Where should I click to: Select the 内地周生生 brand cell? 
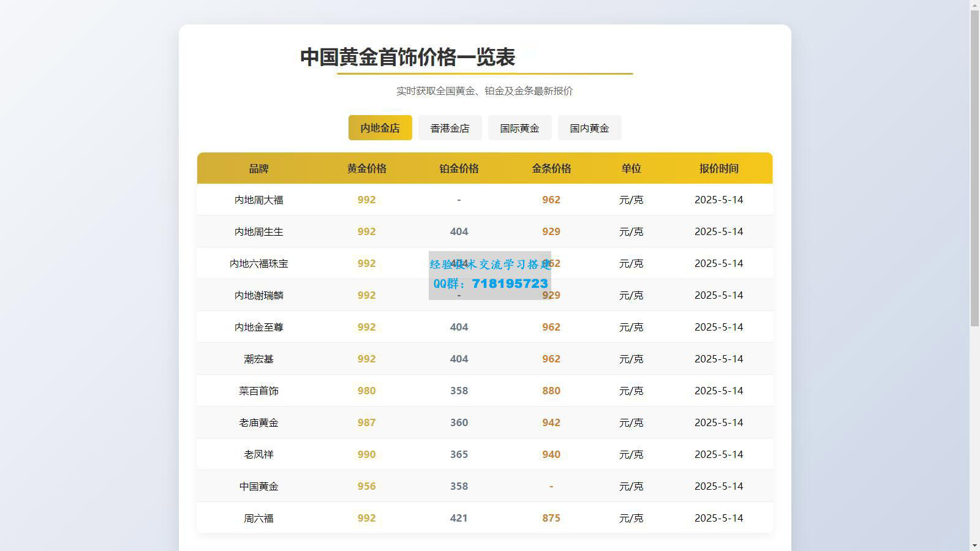coord(258,231)
